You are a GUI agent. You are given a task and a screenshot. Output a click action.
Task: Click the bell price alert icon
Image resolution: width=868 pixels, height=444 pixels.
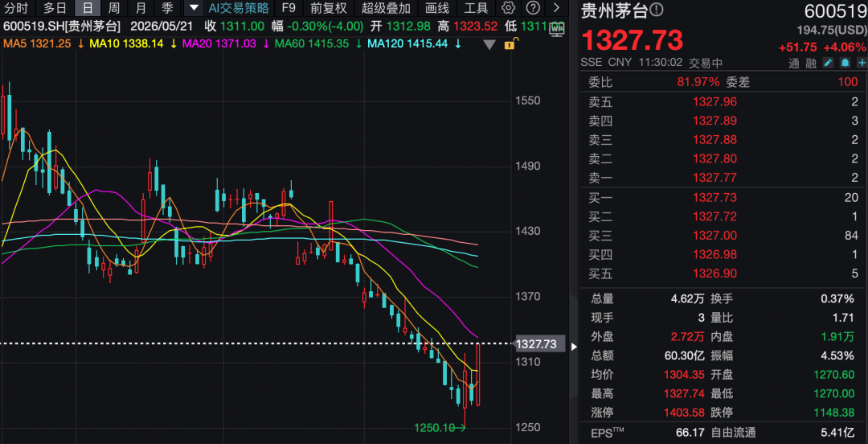845,64
